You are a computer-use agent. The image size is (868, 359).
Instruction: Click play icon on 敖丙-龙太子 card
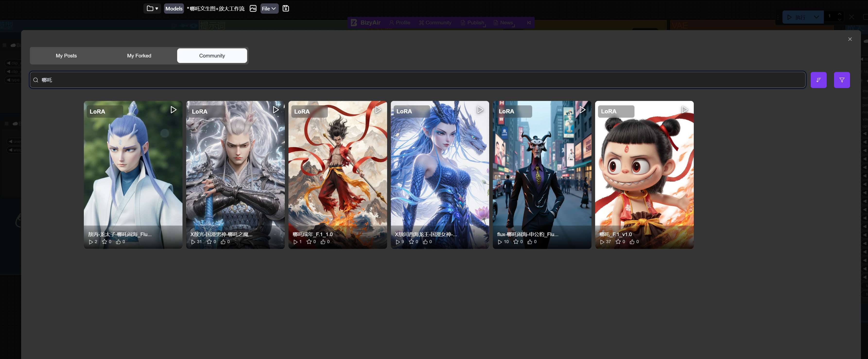click(x=173, y=110)
